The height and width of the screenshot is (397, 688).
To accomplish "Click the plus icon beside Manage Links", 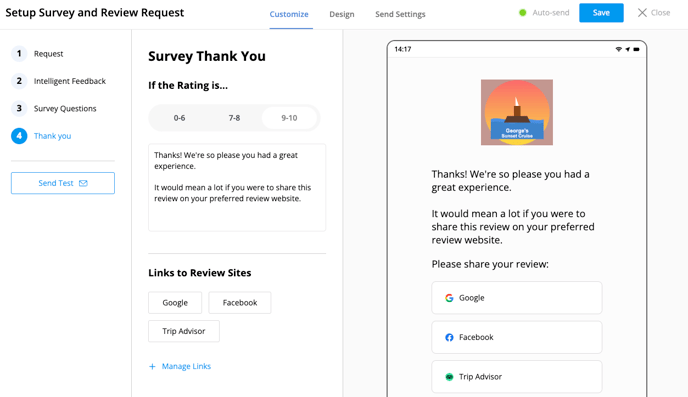I will tap(152, 366).
